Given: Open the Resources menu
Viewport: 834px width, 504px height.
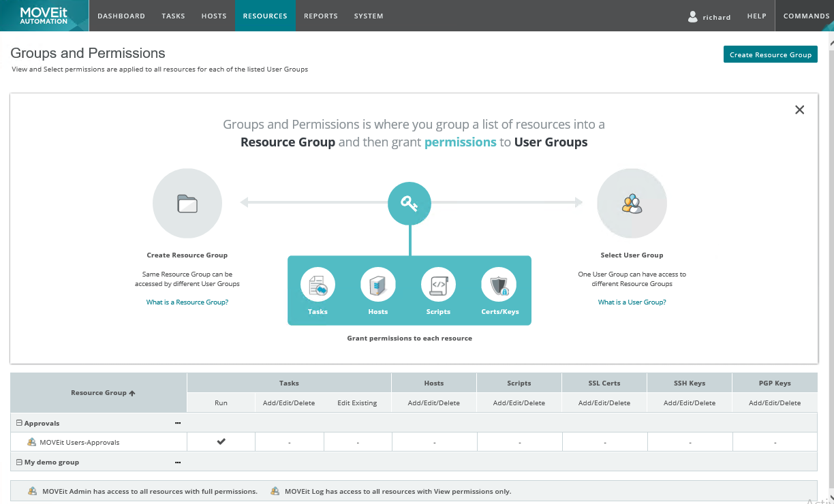Looking at the screenshot, I should click(265, 16).
